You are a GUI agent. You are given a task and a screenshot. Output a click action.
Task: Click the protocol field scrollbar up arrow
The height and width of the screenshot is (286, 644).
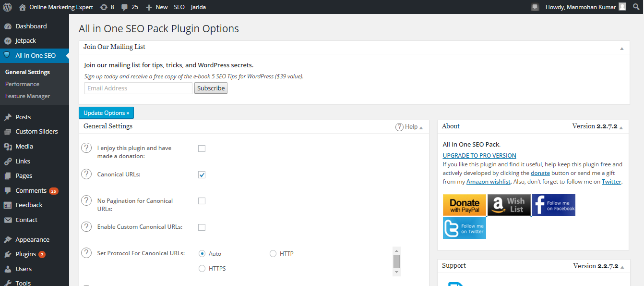[396, 250]
